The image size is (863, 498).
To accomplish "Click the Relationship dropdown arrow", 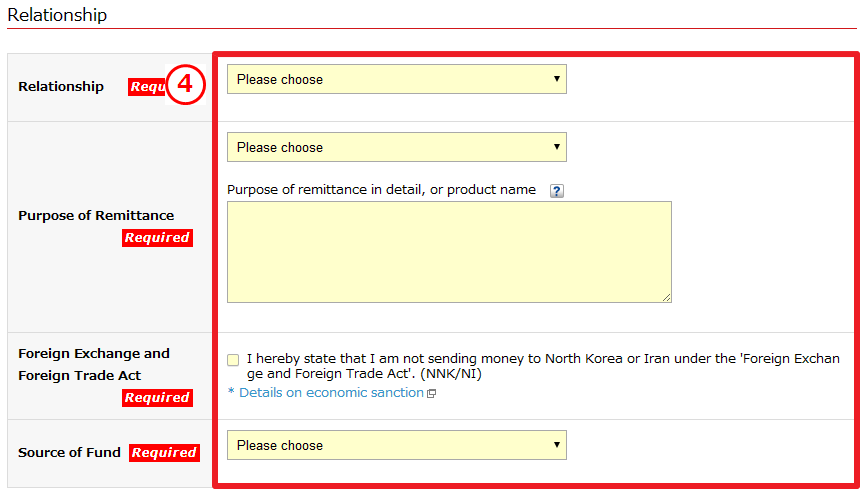I will pos(556,79).
